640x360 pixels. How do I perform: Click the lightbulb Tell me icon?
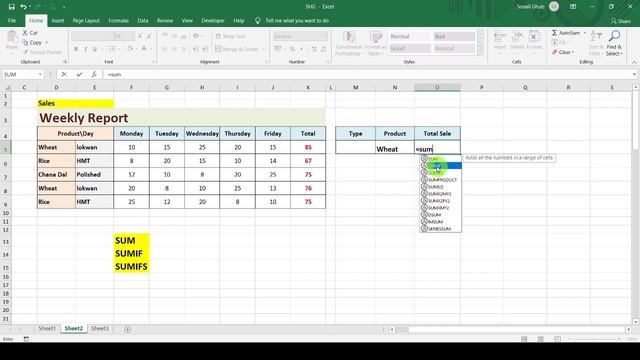pyautogui.click(x=258, y=20)
